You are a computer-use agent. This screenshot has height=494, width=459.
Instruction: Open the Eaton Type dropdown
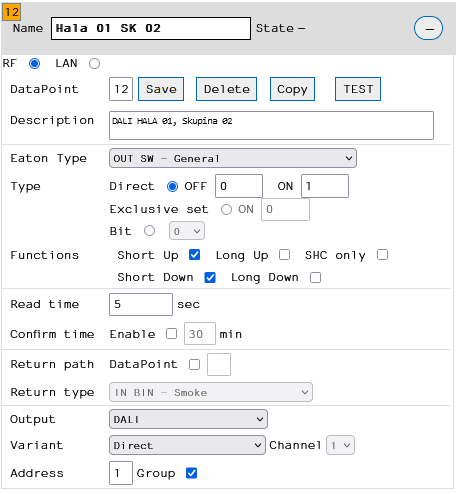pos(233,158)
